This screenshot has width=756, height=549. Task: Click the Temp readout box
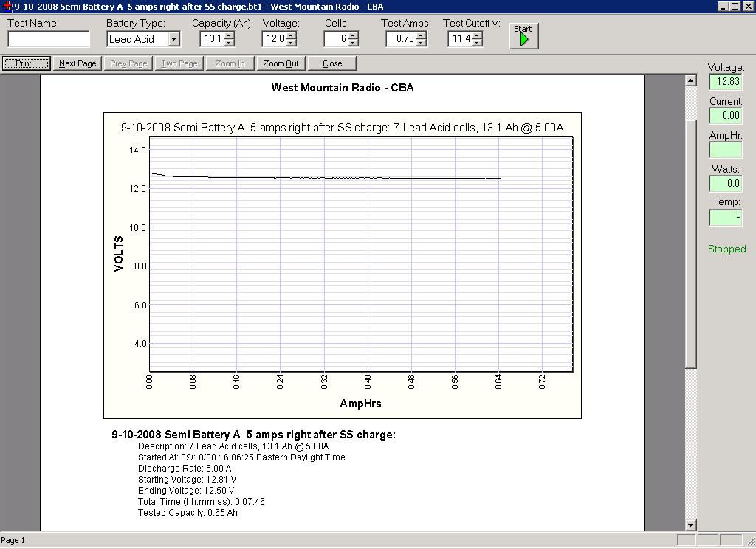(x=726, y=217)
